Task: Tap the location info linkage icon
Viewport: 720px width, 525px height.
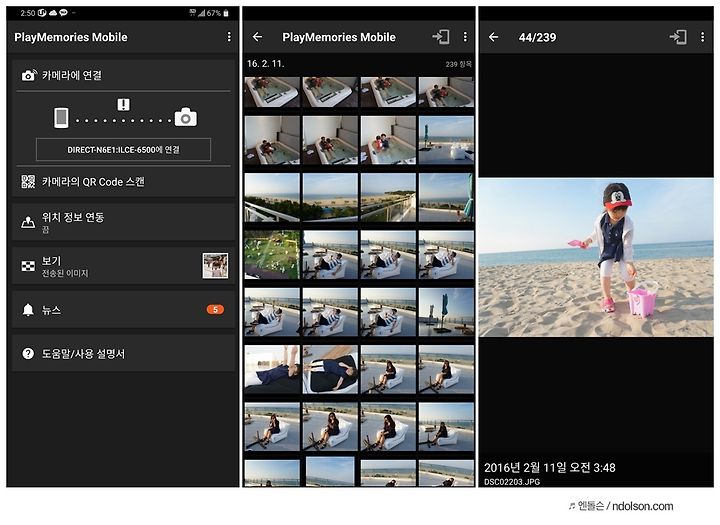Action: coord(28,222)
